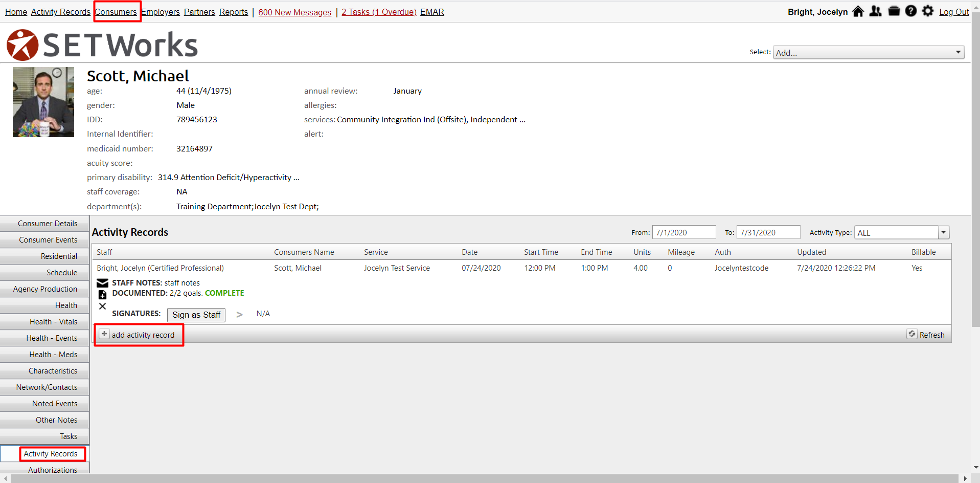Open the EMAR link

coord(432,12)
